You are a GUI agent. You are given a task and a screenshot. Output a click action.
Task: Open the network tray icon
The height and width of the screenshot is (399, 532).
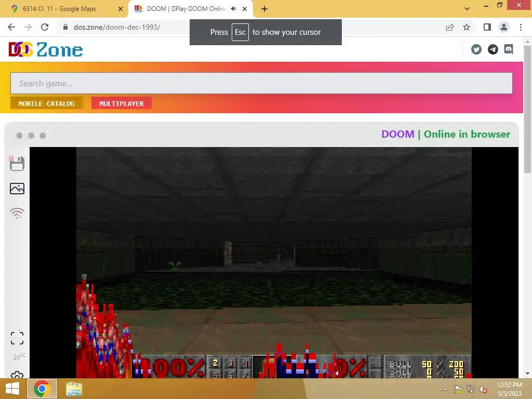(471, 389)
